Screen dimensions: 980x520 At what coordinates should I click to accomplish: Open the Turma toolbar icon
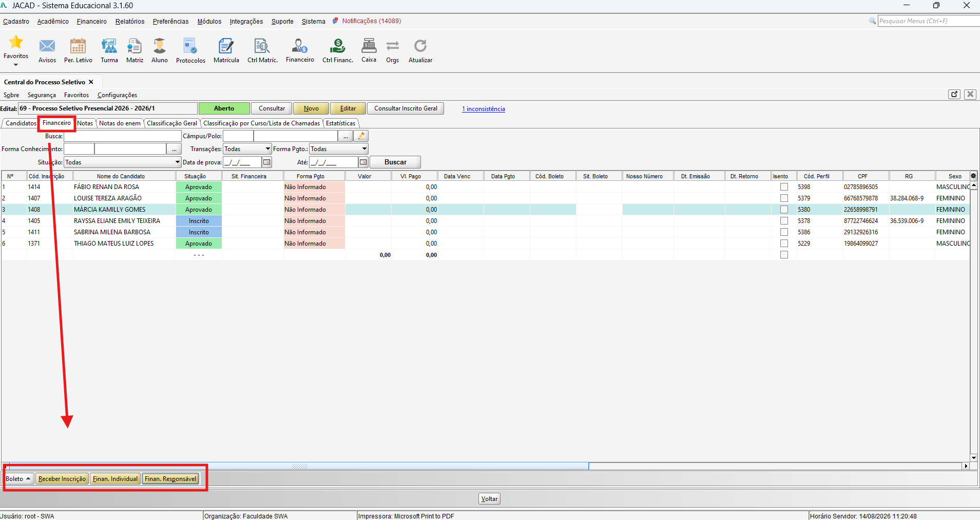[x=109, y=46]
